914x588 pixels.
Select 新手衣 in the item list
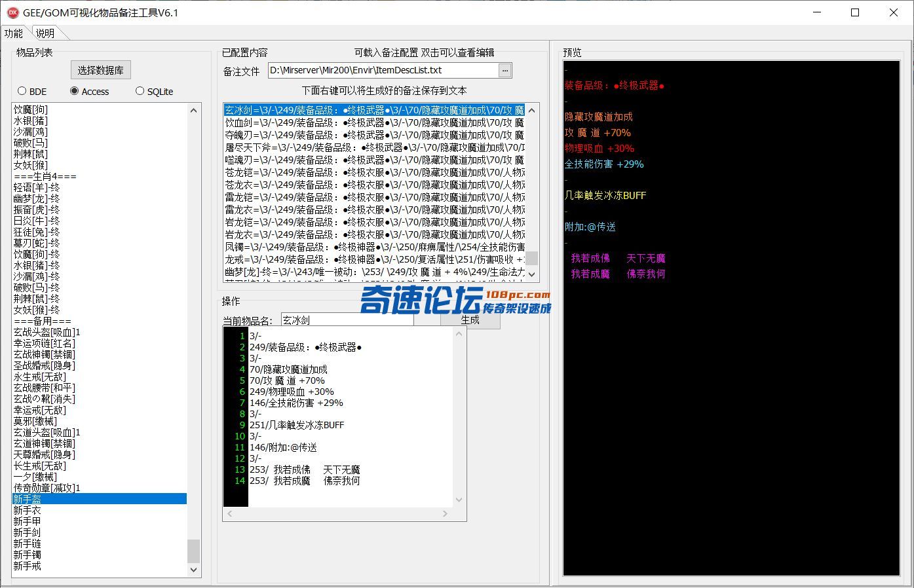point(99,510)
